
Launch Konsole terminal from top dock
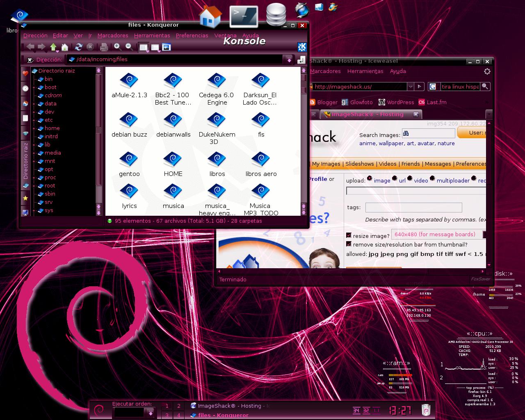click(x=244, y=16)
